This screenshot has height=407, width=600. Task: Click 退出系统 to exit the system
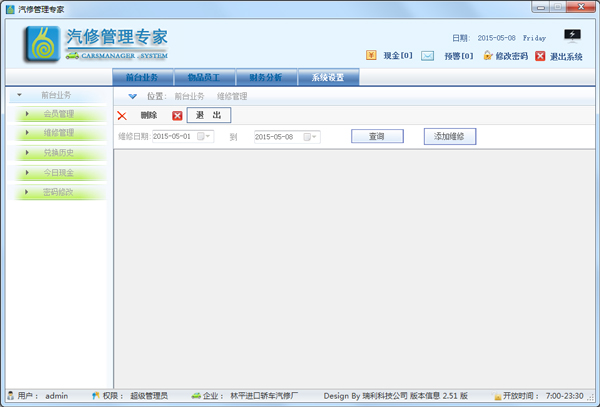pos(566,57)
